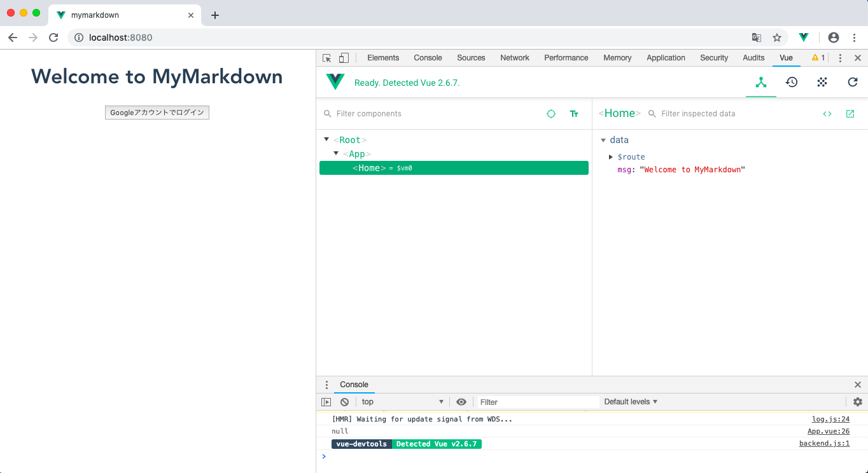Close the console drawer
The image size is (868, 473).
[x=858, y=385]
